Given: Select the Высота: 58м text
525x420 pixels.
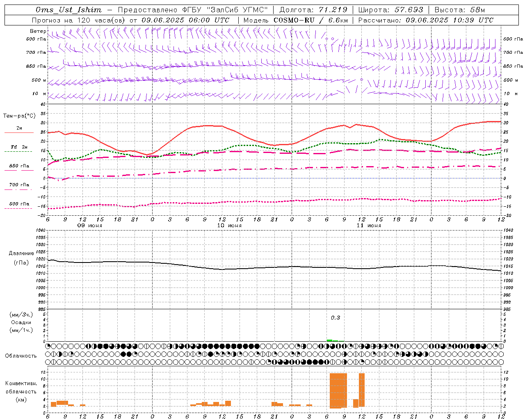Looking at the screenshot, I should pos(460,10).
